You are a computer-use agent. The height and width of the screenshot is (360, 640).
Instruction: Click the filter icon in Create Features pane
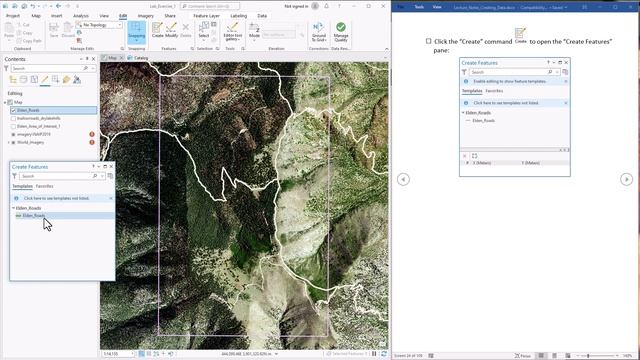(14, 176)
